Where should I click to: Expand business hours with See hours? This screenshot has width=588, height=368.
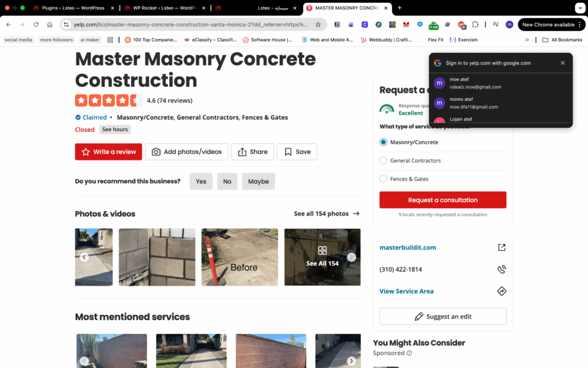(x=114, y=129)
